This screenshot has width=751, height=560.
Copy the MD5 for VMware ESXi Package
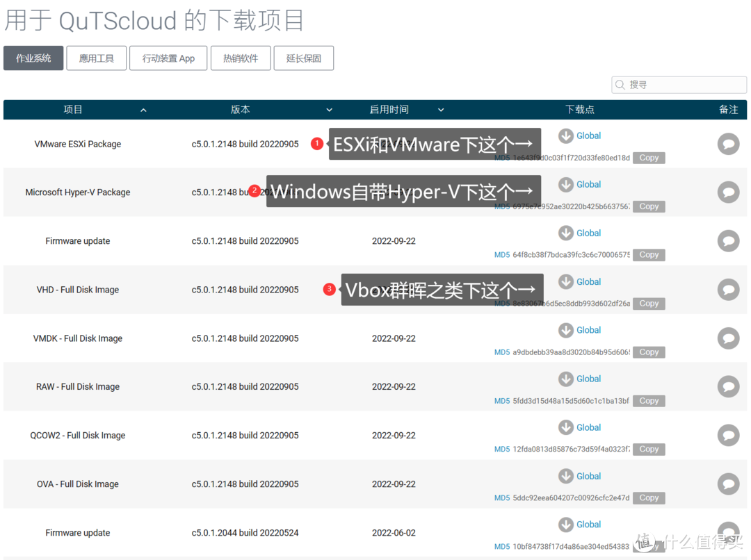[x=649, y=158]
